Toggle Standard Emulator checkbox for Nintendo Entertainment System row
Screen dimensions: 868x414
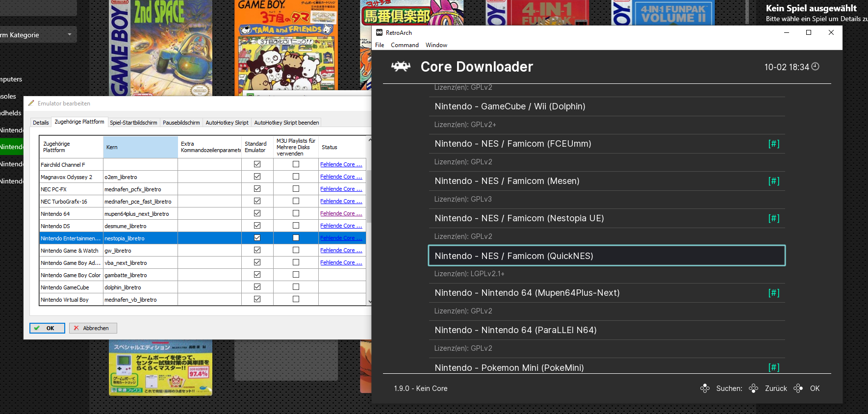257,238
